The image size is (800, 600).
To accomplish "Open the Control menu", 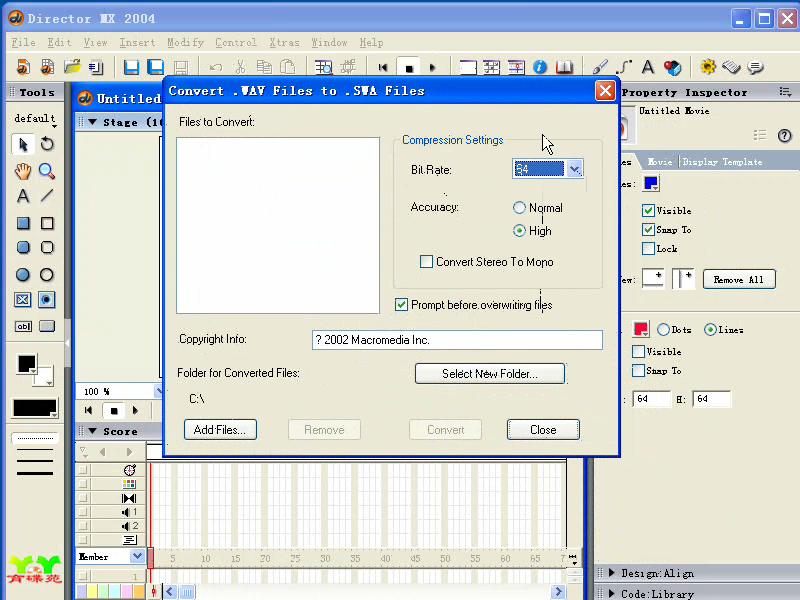I will pos(235,42).
